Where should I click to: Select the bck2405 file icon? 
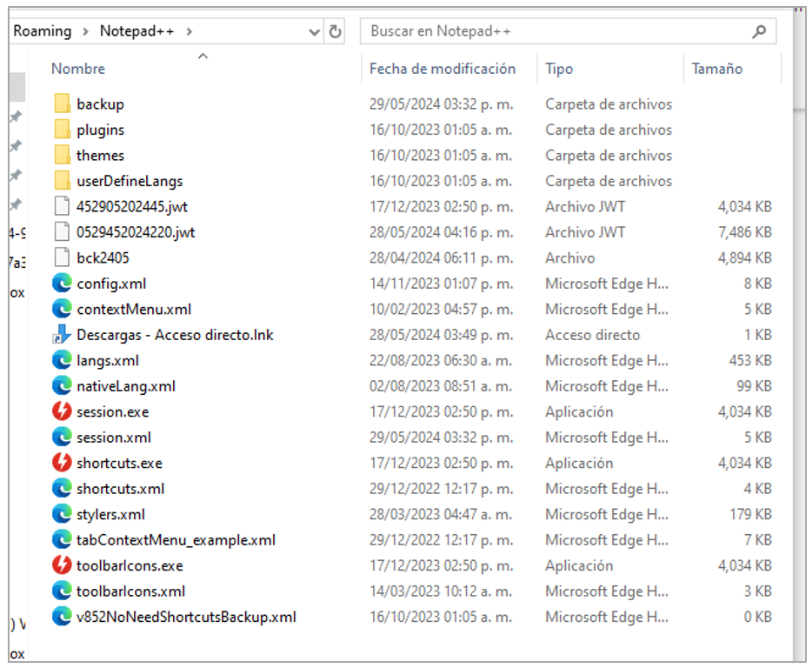[62, 257]
